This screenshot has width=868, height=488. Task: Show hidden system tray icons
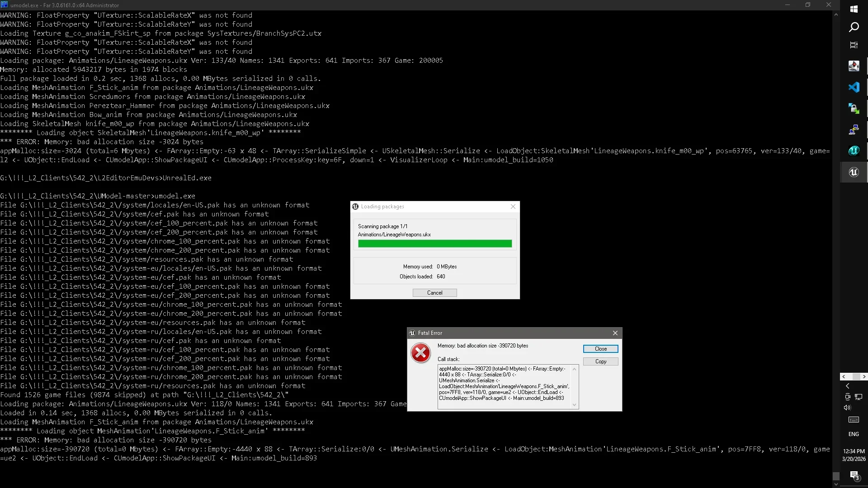coord(848,386)
